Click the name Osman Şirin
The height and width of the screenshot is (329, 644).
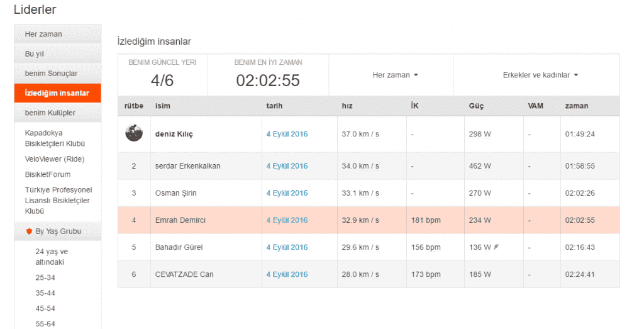(176, 193)
